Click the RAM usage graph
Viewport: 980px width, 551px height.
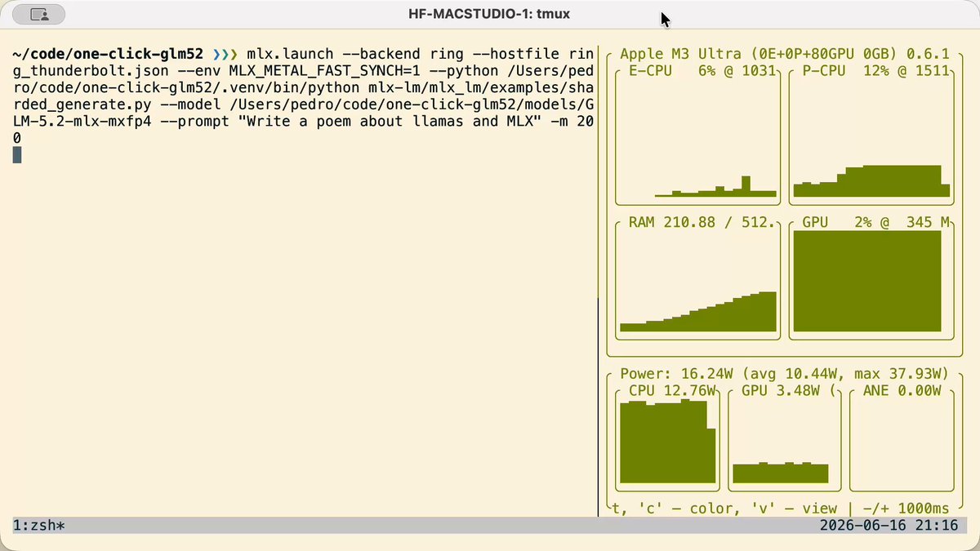coord(698,281)
